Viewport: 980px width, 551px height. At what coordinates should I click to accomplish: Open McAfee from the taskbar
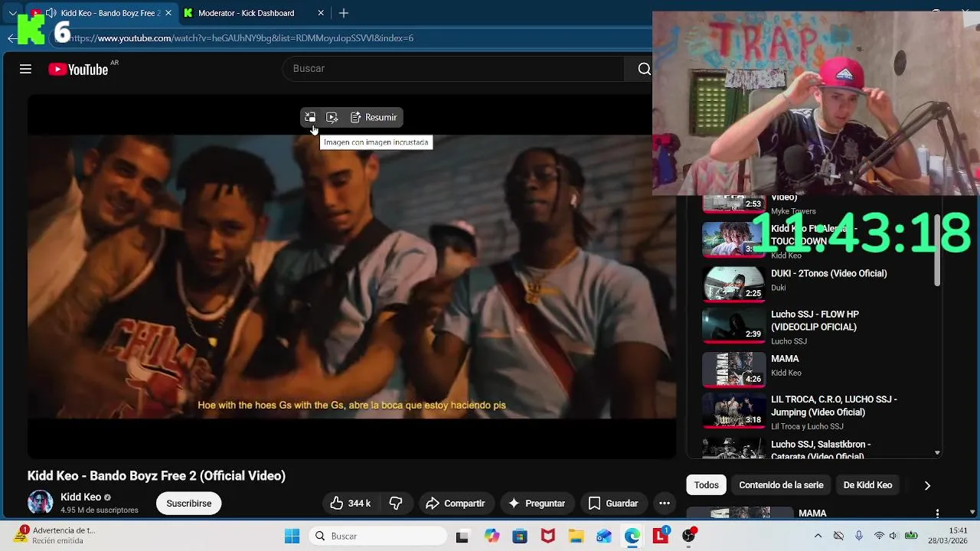click(547, 536)
